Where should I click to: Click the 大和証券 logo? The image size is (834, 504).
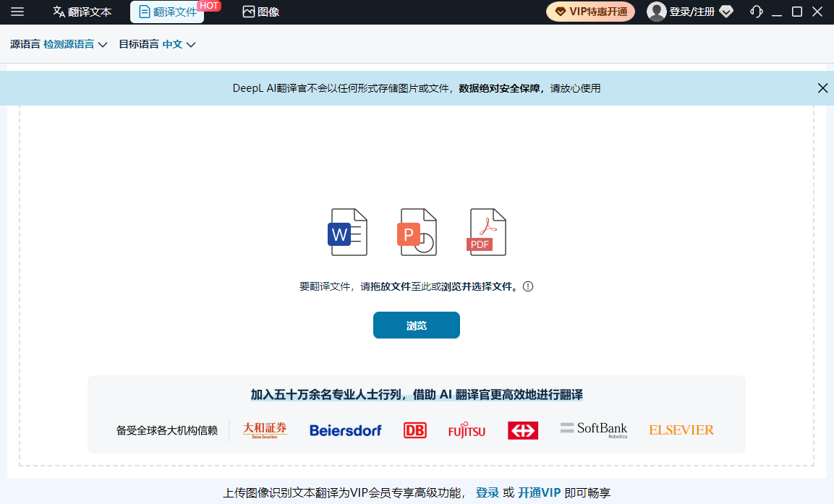265,430
